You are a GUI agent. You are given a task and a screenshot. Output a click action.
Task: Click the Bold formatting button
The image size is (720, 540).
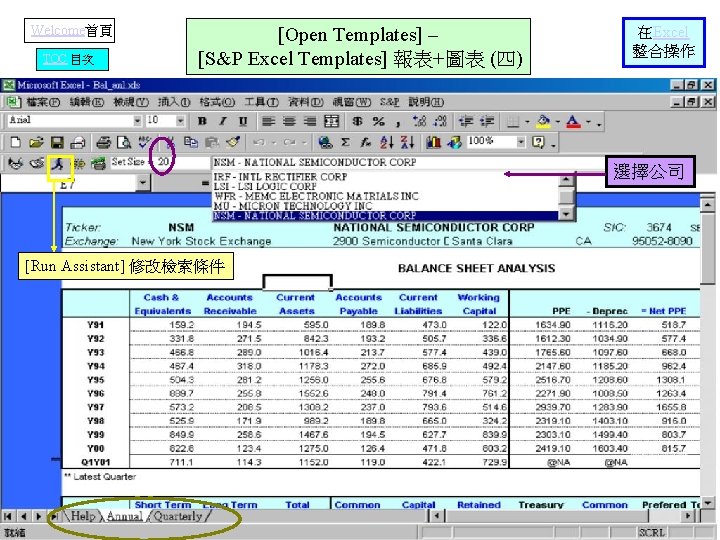point(202,121)
